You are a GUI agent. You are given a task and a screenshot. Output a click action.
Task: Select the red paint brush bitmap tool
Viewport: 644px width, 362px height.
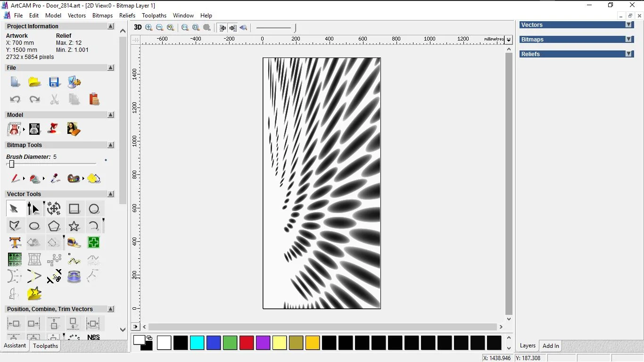pyautogui.click(x=15, y=179)
